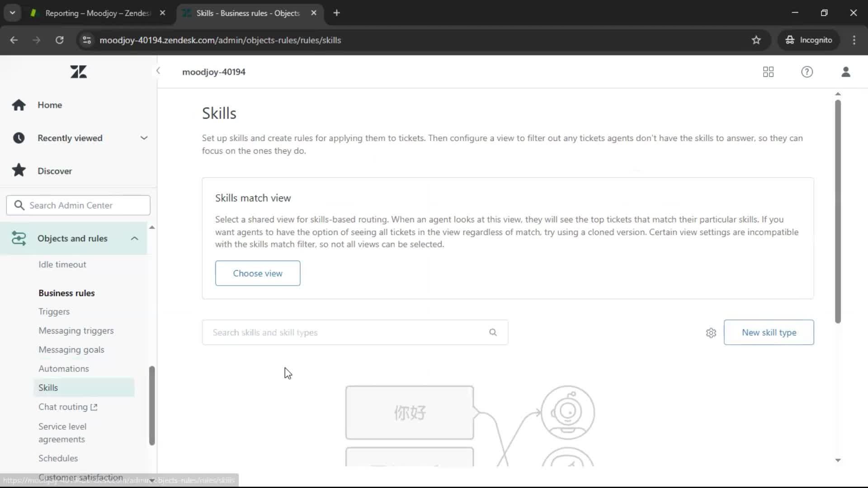Open Messaging goals
868x488 pixels.
coord(71,350)
